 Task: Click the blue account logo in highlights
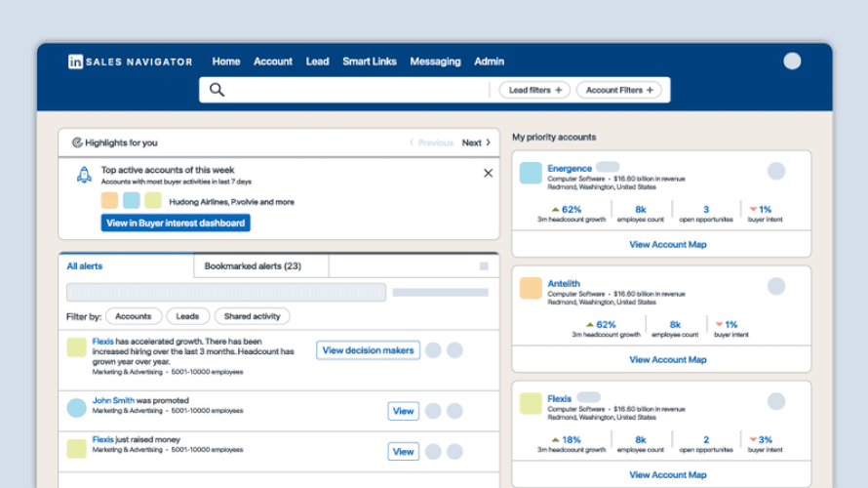click(x=132, y=200)
